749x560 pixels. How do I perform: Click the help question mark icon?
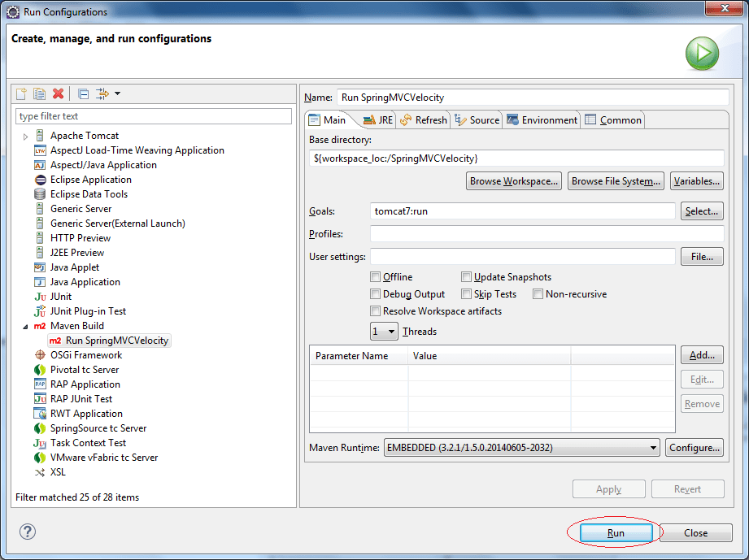tap(28, 532)
